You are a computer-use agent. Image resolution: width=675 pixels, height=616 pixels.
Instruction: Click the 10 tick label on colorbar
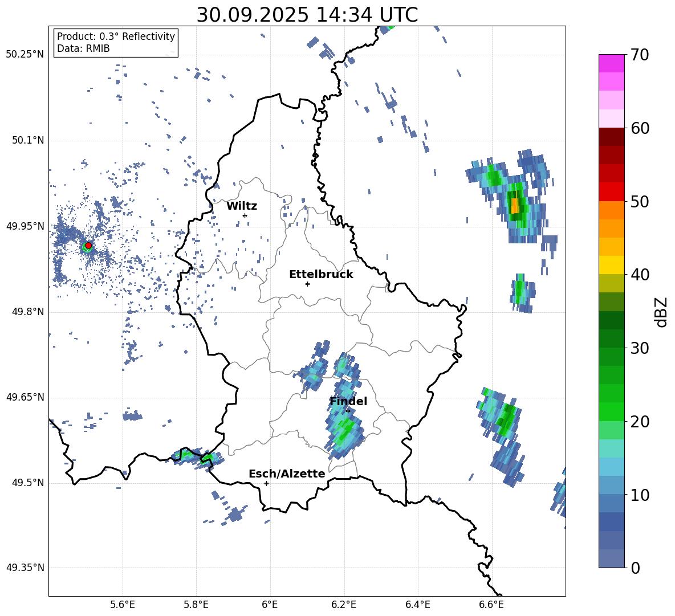click(x=640, y=495)
